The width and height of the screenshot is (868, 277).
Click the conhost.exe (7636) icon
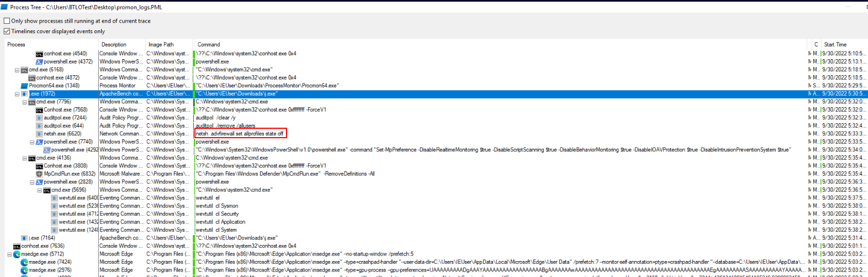[x=17, y=246]
